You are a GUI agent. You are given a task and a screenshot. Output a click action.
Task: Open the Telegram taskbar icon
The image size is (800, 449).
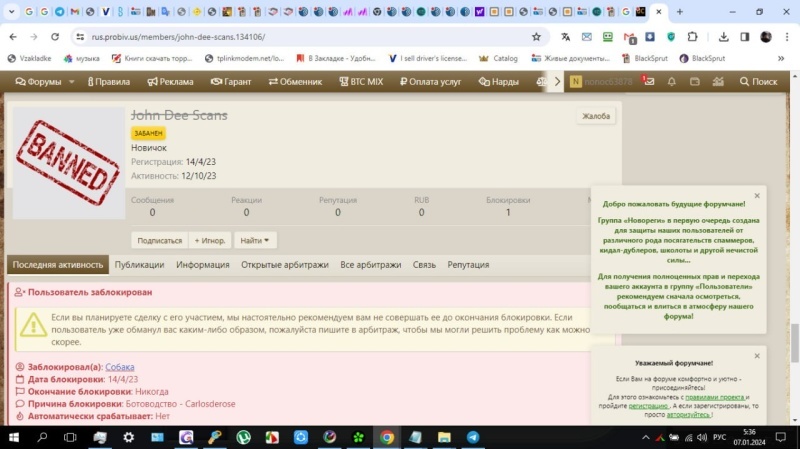point(473,437)
